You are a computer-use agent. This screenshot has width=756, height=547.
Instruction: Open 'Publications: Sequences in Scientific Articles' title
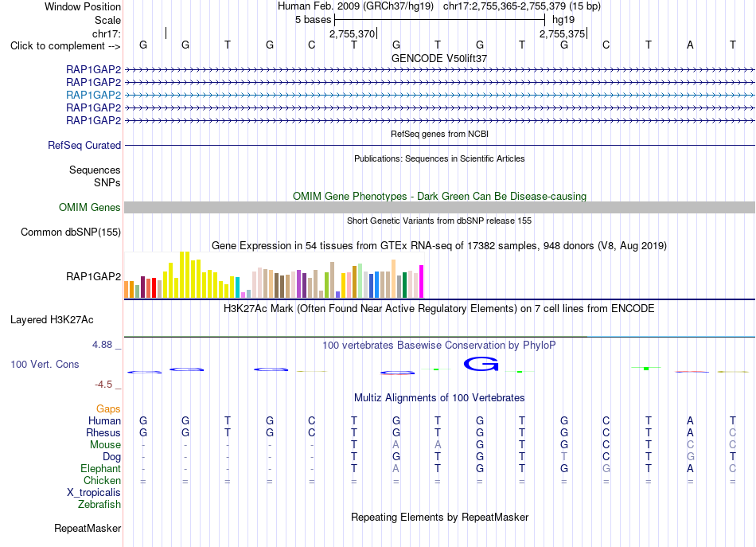[439, 158]
